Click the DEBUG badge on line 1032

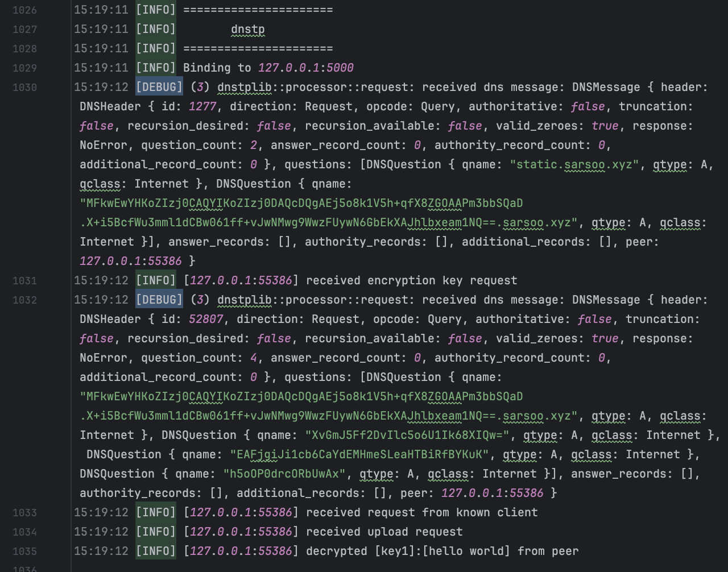[x=159, y=300]
